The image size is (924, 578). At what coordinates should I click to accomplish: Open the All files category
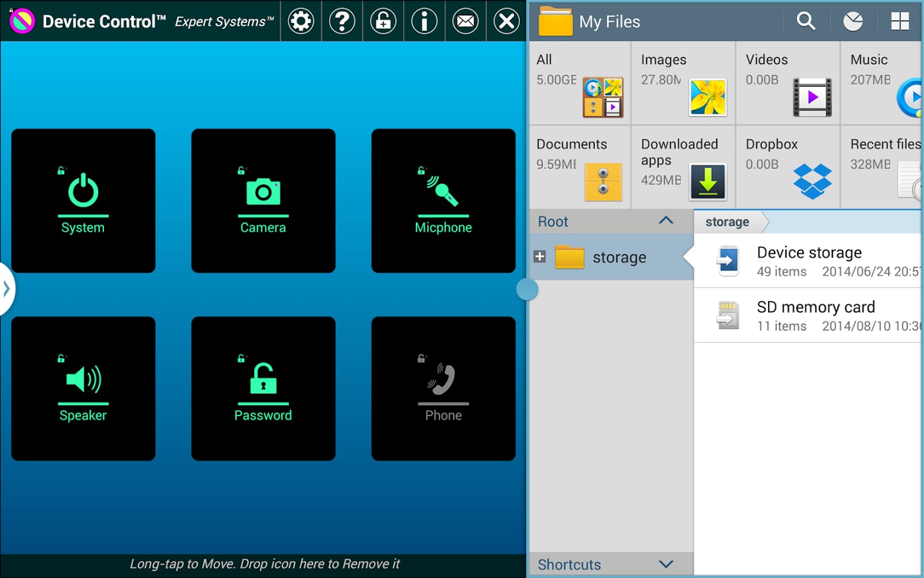[579, 83]
